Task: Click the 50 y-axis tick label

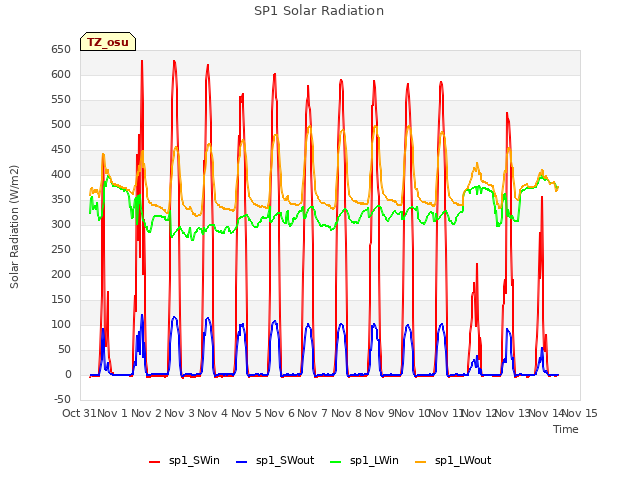Action: 64,349
